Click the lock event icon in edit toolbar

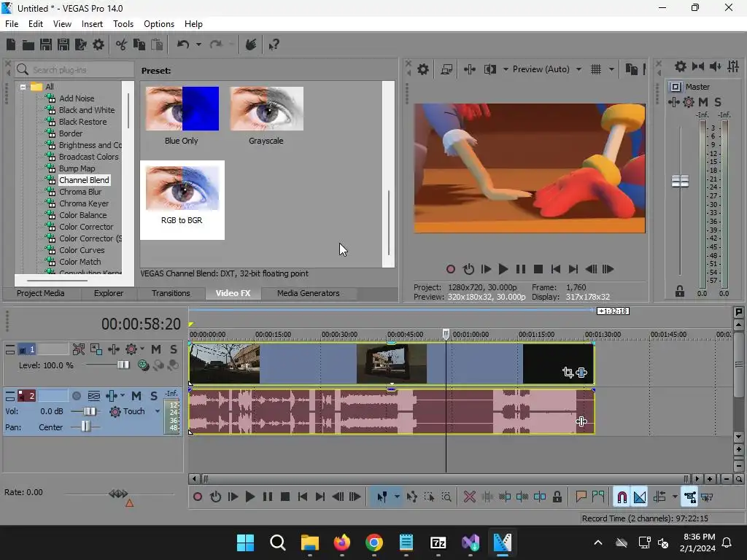(557, 497)
